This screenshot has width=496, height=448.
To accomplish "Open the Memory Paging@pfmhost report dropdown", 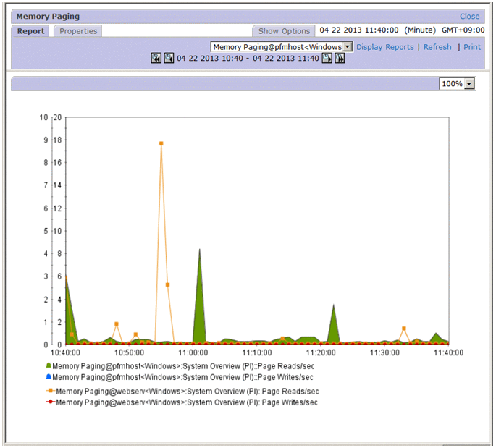I will [348, 47].
